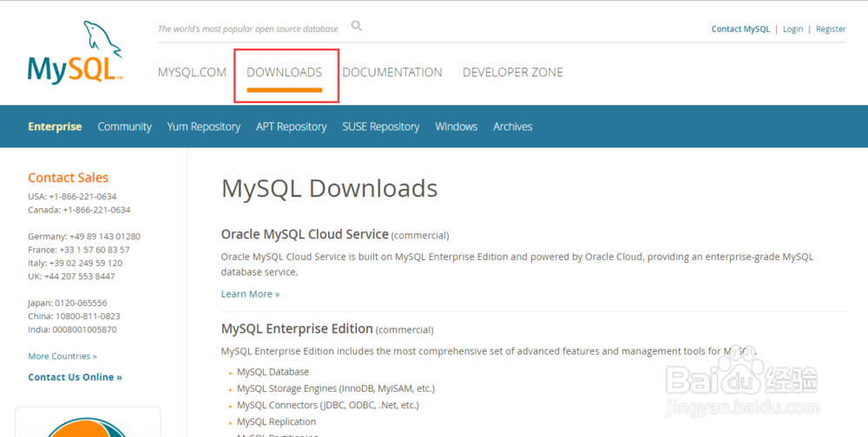Click the MySQL Downloads page title
868x437 pixels.
[x=329, y=189]
